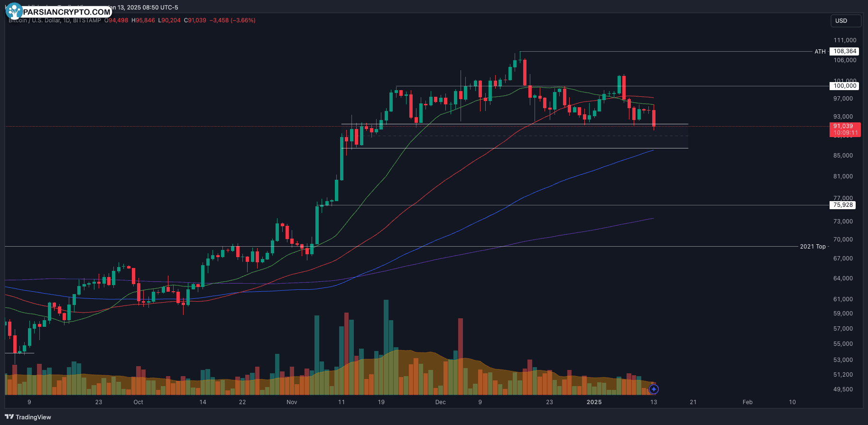Click the 61,000 price axis label
This screenshot has height=425, width=868.
point(843,299)
